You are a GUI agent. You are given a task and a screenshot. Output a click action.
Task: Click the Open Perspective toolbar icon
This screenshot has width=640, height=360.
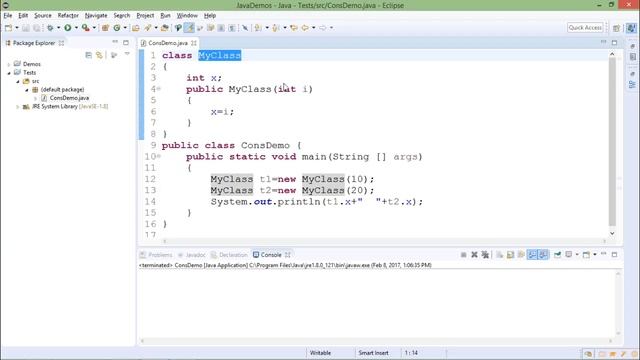pos(616,28)
